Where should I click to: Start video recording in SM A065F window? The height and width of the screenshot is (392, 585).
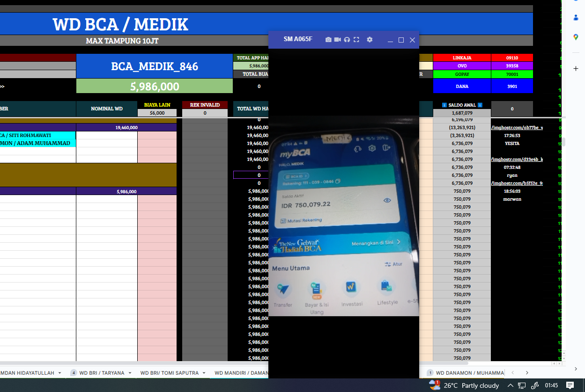point(337,40)
